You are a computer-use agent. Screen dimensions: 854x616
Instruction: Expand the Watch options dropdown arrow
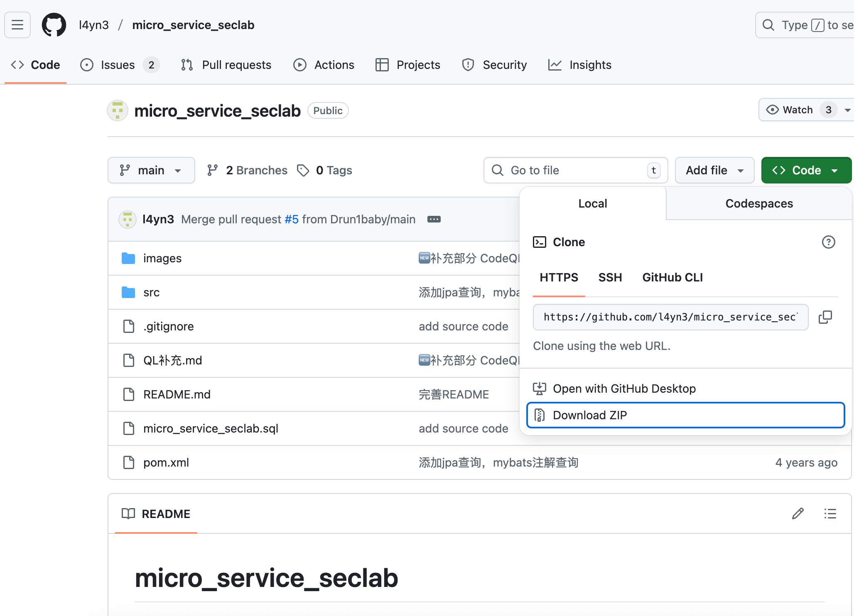[x=848, y=110]
